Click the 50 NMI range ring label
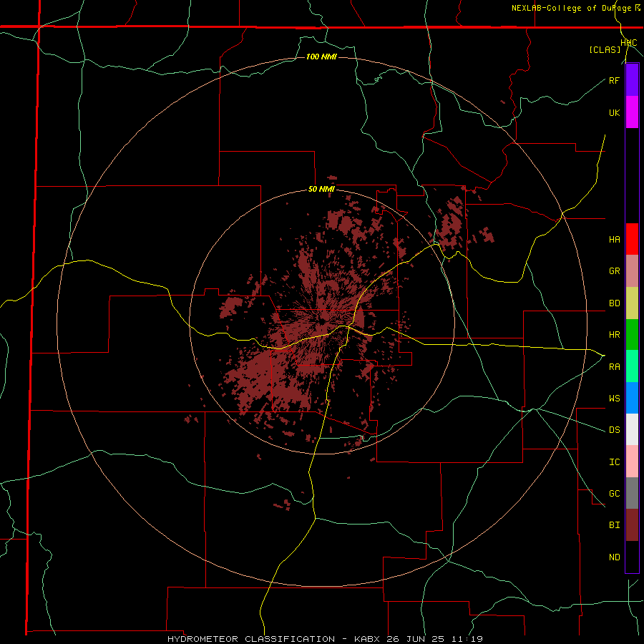The height and width of the screenshot is (644, 644). click(x=321, y=190)
